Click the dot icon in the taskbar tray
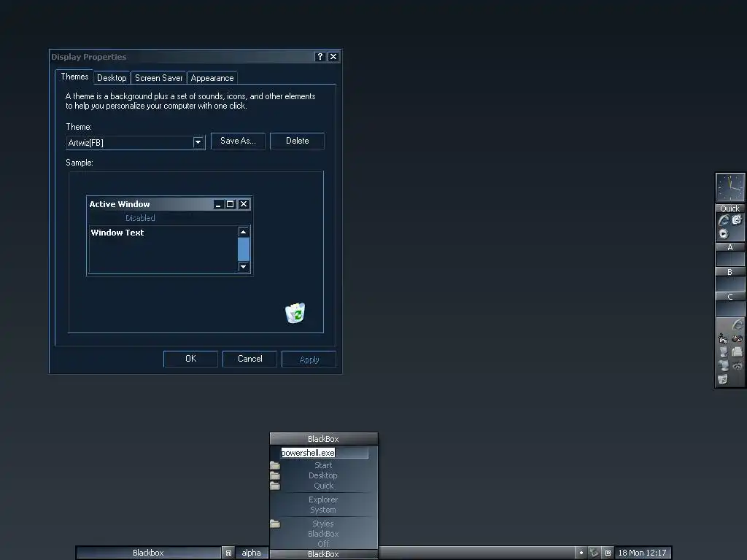747x560 pixels. pos(581,553)
